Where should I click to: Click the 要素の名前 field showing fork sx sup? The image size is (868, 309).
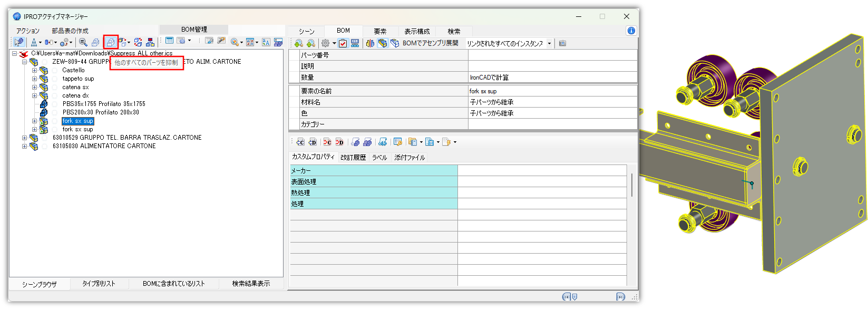[552, 91]
